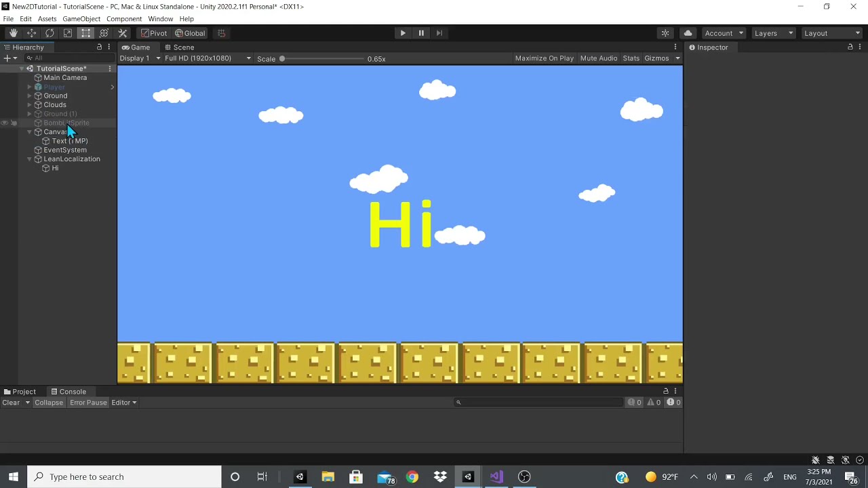Toggle Global handle rotation mode
Viewport: 868px width, 488px height.
pos(190,33)
